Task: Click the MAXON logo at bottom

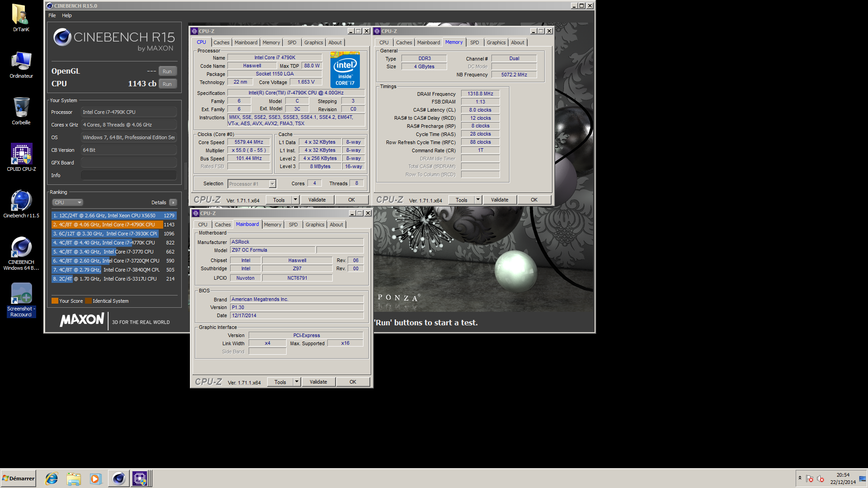Action: coord(82,320)
